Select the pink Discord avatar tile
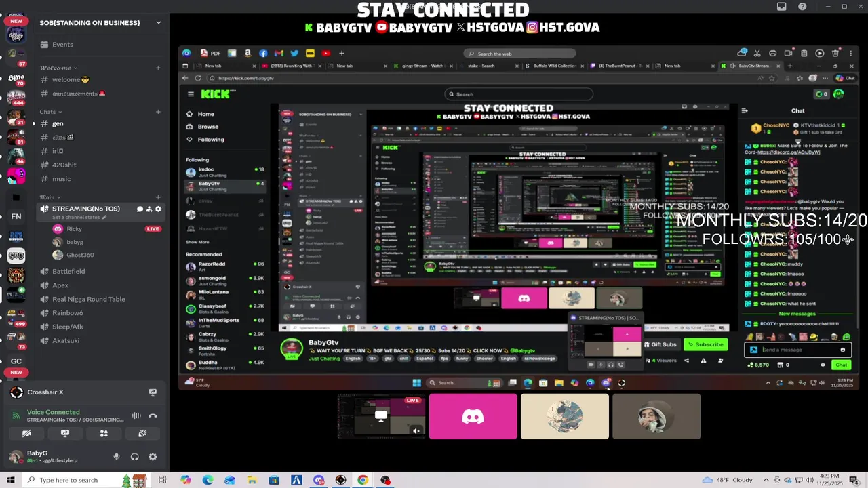The height and width of the screenshot is (488, 868). tap(473, 416)
